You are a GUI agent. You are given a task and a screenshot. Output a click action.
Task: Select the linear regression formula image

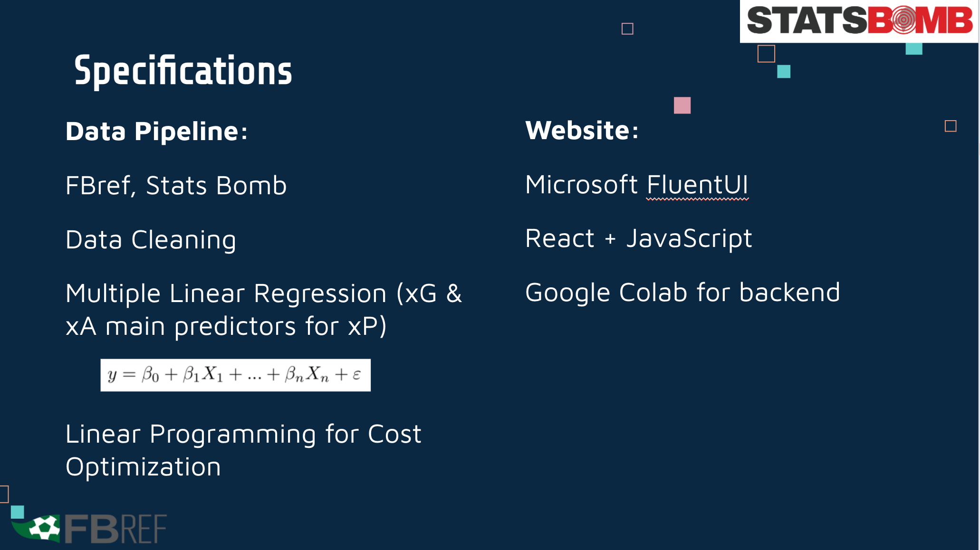235,375
